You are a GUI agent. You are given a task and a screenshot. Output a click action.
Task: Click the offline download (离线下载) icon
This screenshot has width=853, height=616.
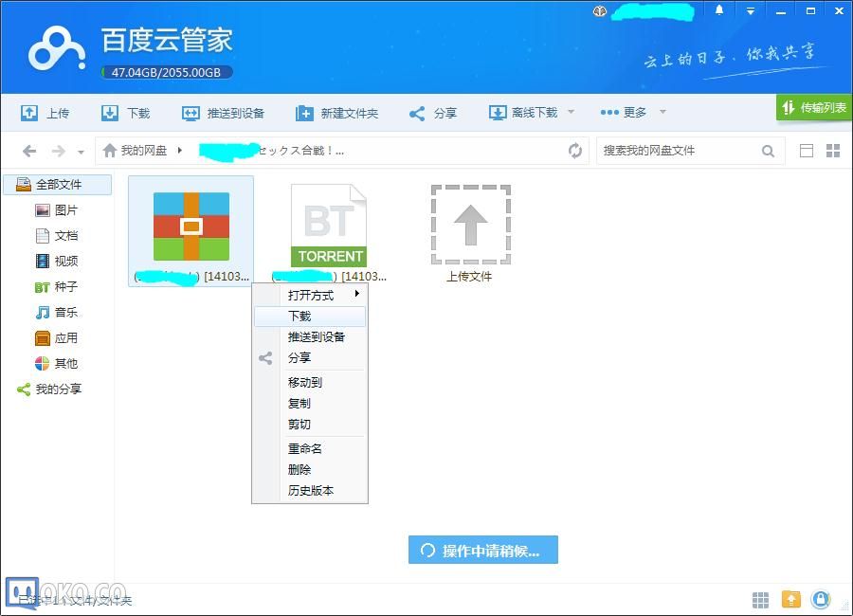[498, 113]
